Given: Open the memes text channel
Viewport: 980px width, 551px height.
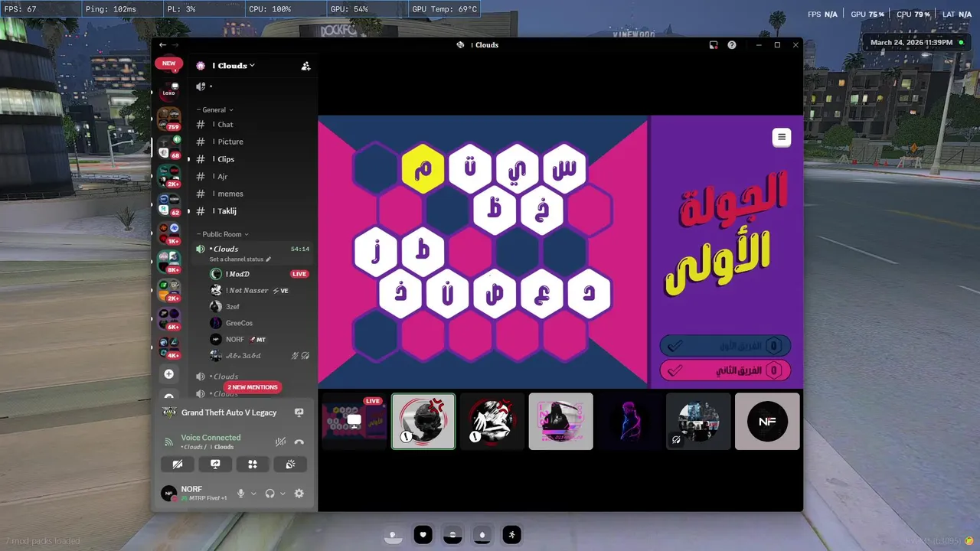Looking at the screenshot, I should 253,194.
